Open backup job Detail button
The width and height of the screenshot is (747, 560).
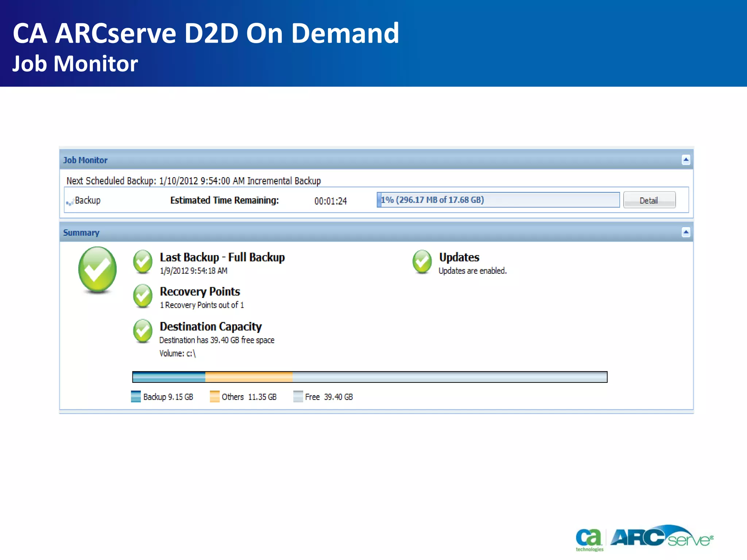(649, 200)
